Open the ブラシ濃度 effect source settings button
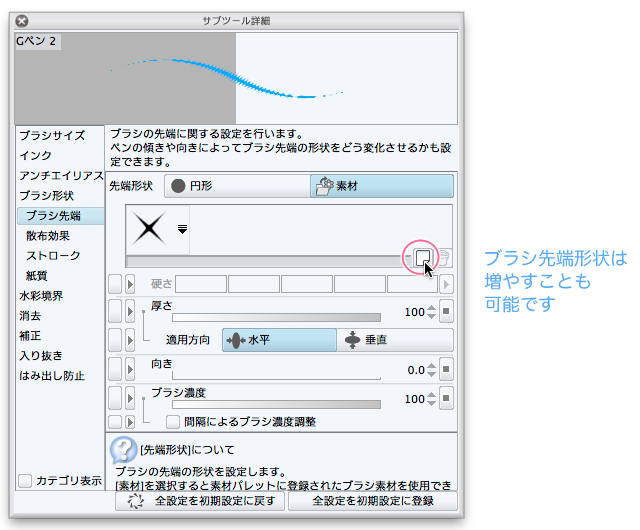640x530 pixels. [447, 400]
